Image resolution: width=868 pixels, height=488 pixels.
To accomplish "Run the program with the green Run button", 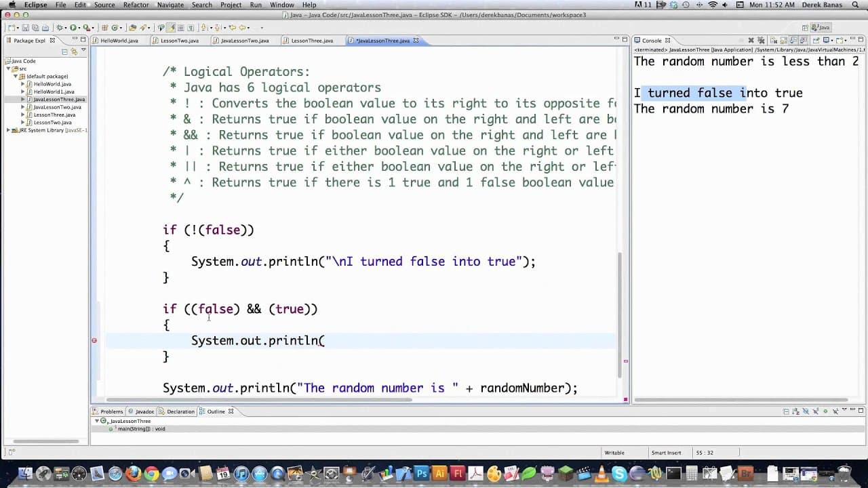I will click(x=72, y=28).
